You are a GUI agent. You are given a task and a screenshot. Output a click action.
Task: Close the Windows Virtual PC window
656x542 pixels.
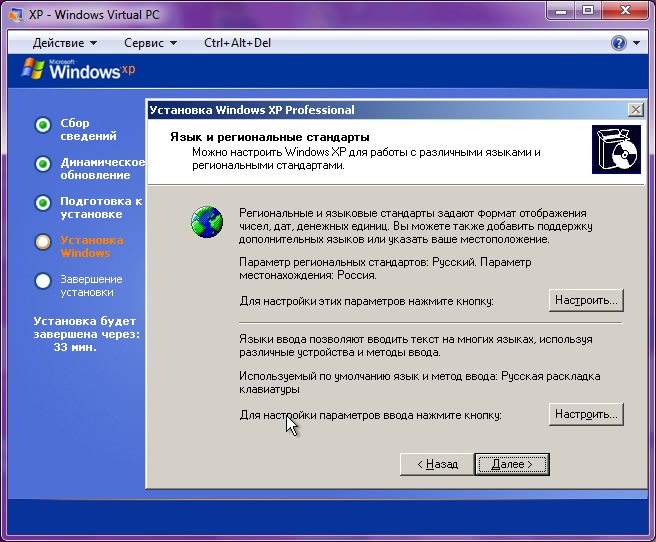tap(625, 11)
